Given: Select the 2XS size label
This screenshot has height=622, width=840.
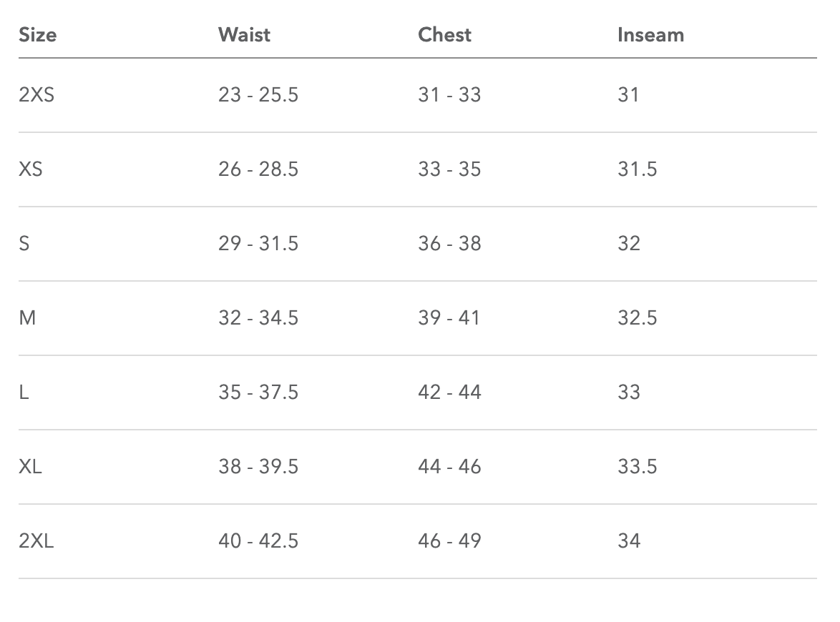Looking at the screenshot, I should tap(36, 95).
